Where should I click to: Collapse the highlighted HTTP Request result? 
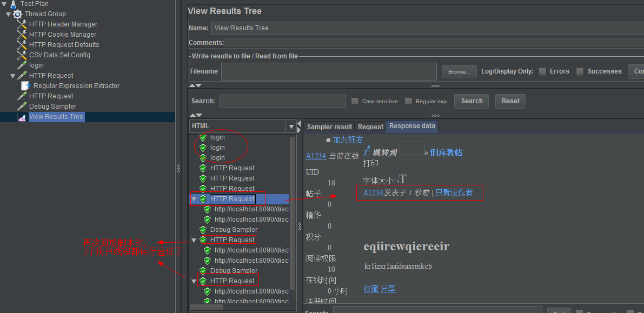point(194,199)
